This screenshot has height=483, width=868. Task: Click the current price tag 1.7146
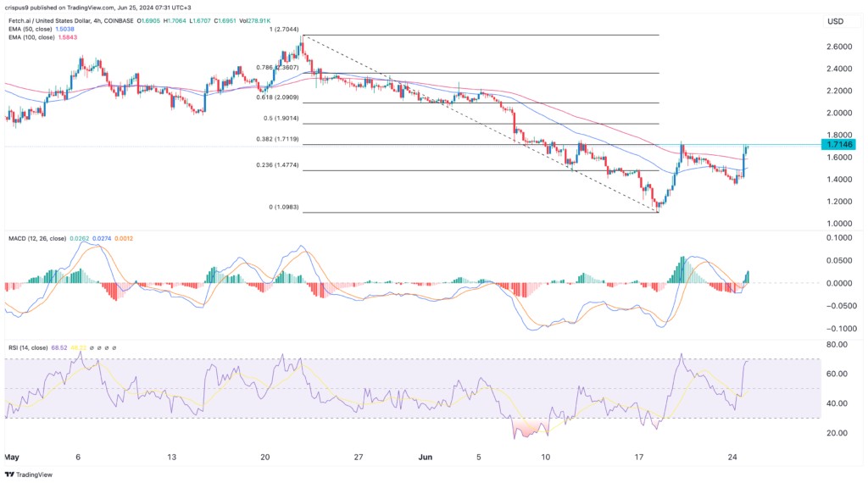pyautogui.click(x=841, y=145)
